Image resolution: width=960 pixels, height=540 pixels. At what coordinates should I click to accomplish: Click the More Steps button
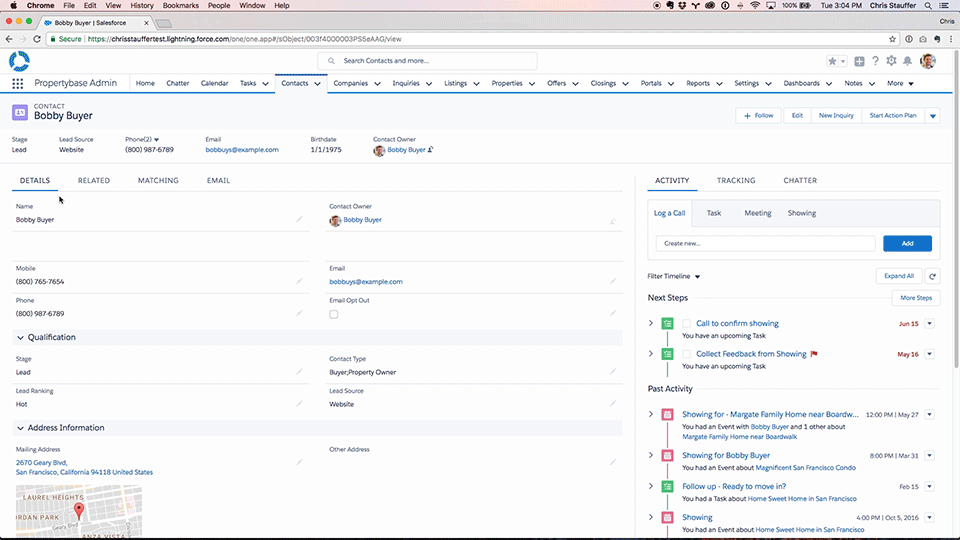point(916,298)
